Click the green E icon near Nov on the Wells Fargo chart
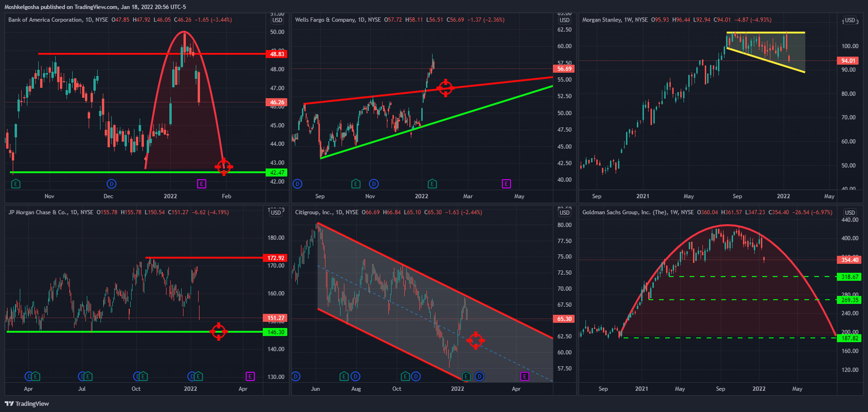The image size is (868, 412). [x=356, y=184]
